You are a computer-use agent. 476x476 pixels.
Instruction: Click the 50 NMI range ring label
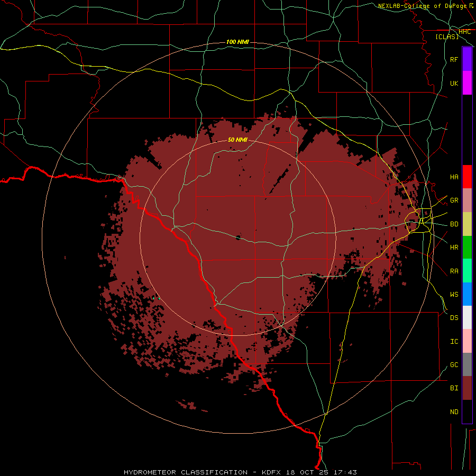tap(237, 140)
